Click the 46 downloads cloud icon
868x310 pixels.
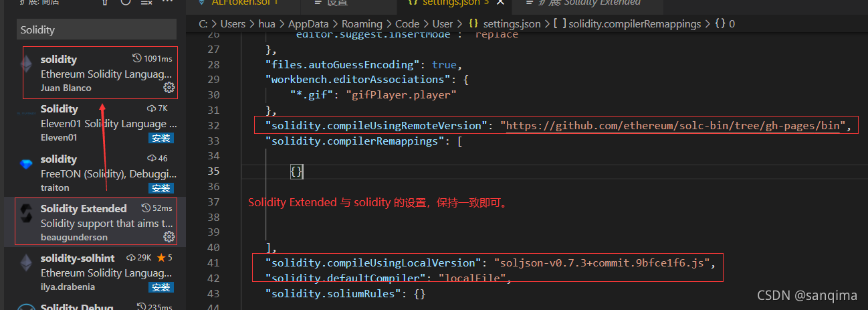coord(150,159)
